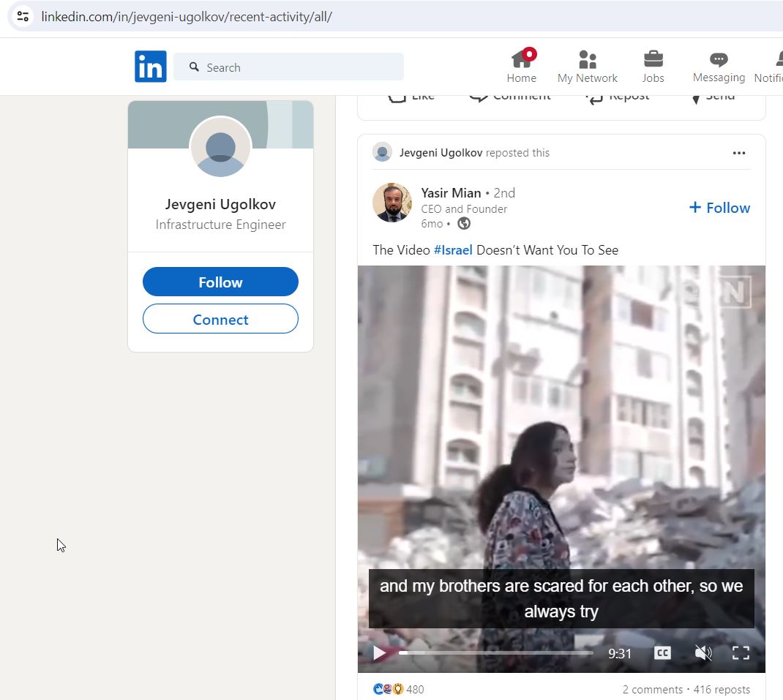Toggle closed captions with CC button

[x=662, y=653]
